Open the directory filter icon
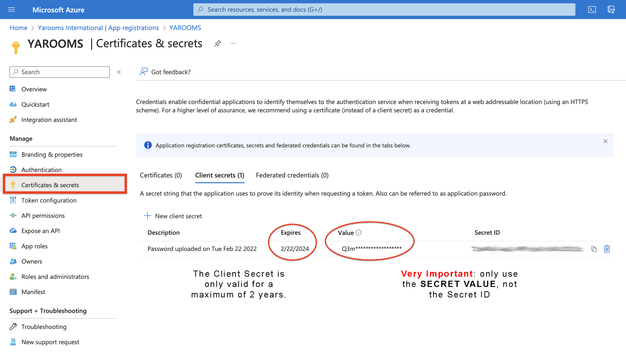Image resolution: width=626 pixels, height=364 pixels. pyautogui.click(x=611, y=9)
